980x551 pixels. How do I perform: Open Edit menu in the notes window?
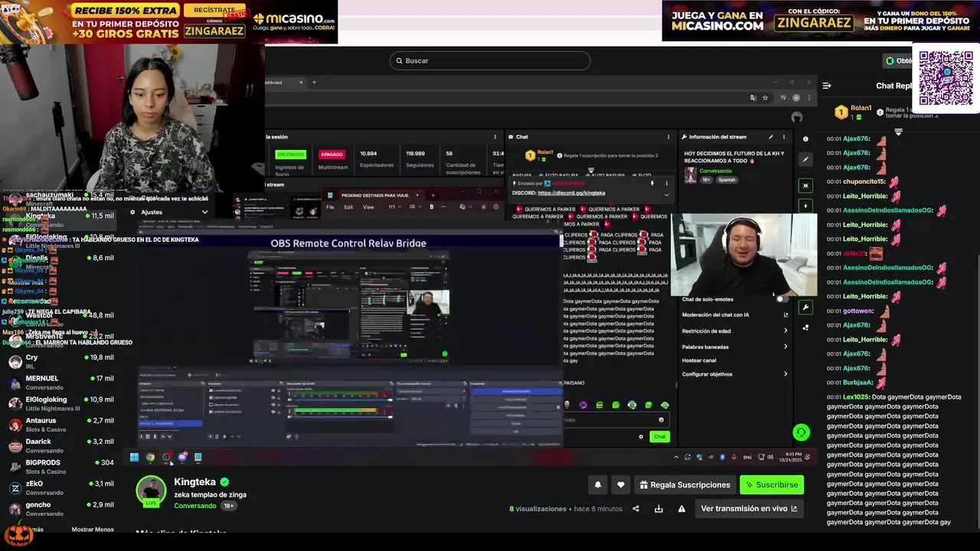point(348,207)
